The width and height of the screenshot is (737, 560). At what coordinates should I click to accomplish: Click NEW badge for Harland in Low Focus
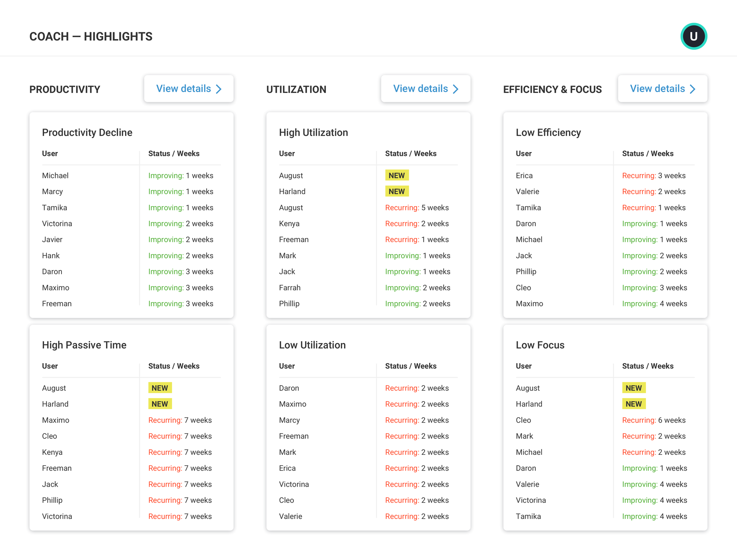pos(633,404)
